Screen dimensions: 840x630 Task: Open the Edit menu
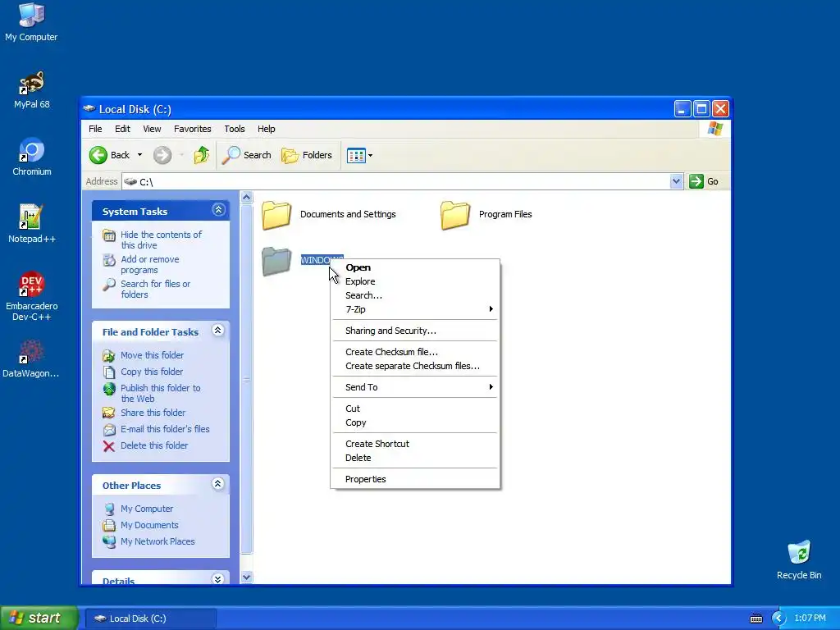click(122, 129)
